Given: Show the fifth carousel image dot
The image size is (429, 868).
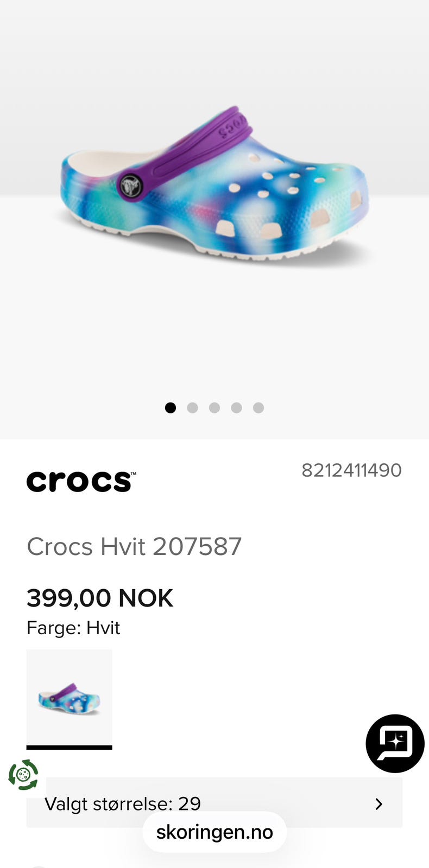Looking at the screenshot, I should click(258, 407).
